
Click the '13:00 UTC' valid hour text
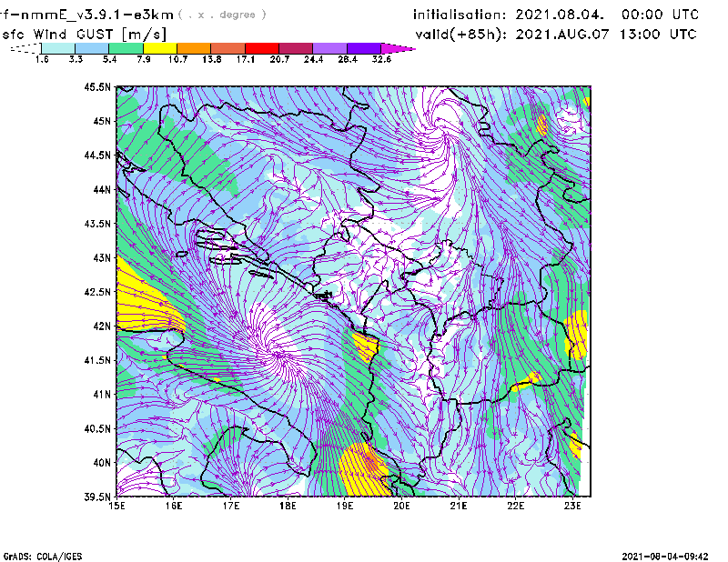pos(658,35)
